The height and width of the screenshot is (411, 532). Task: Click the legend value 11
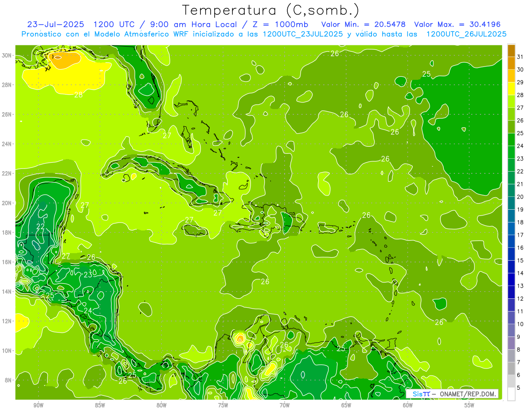tap(520, 312)
